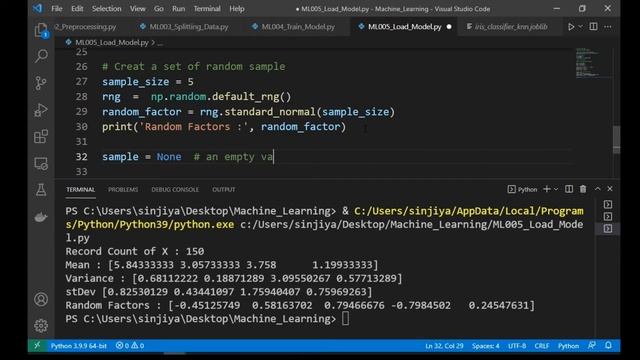Open Run and Debug view icon
This screenshot has height=360, width=640.
click(x=41, y=110)
